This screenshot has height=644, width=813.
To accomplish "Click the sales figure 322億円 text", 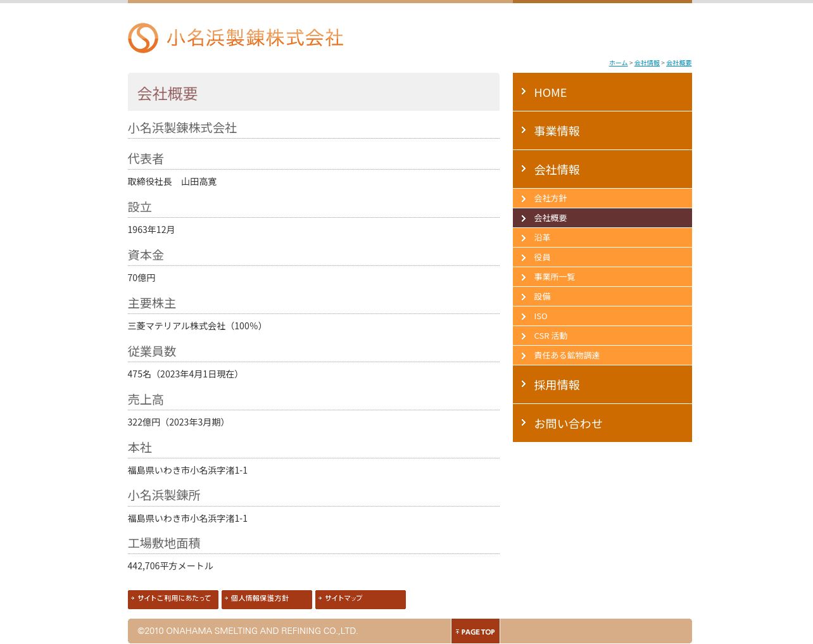I will pyautogui.click(x=178, y=422).
